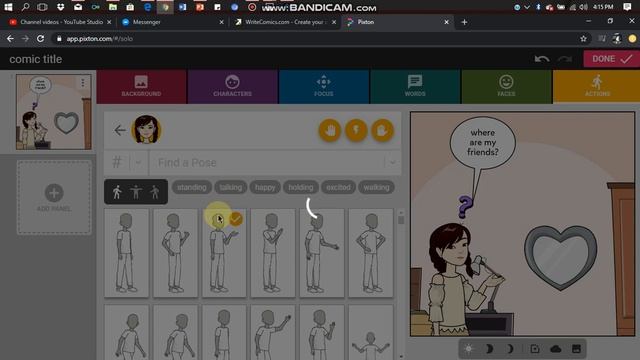The image size is (640, 360).
Task: Filter poses by the walking tag
Action: pos(376,187)
